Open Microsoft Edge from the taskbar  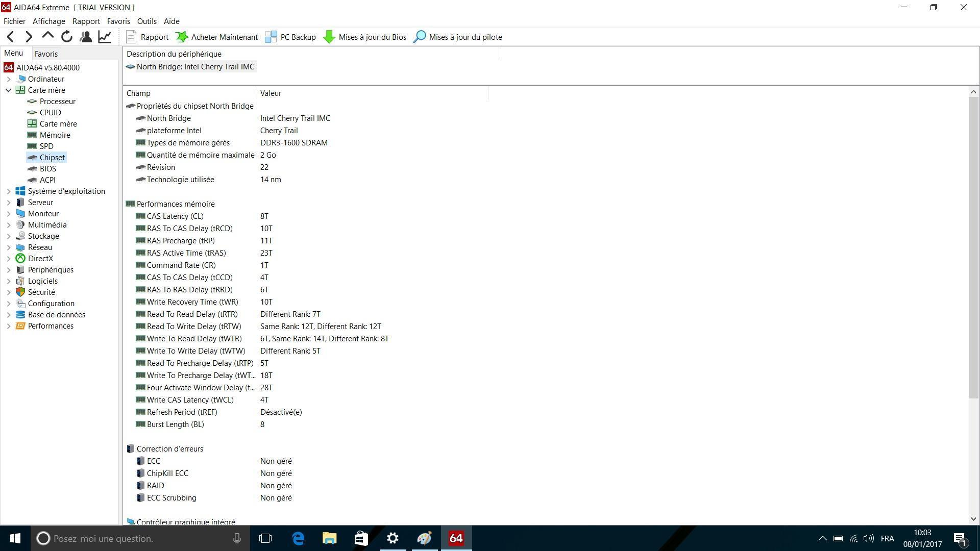pyautogui.click(x=298, y=538)
